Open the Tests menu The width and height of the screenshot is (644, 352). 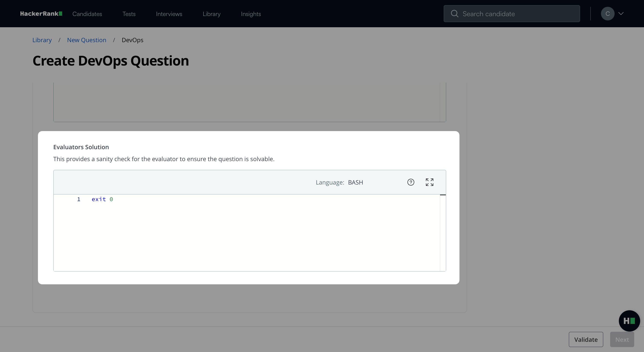129,14
